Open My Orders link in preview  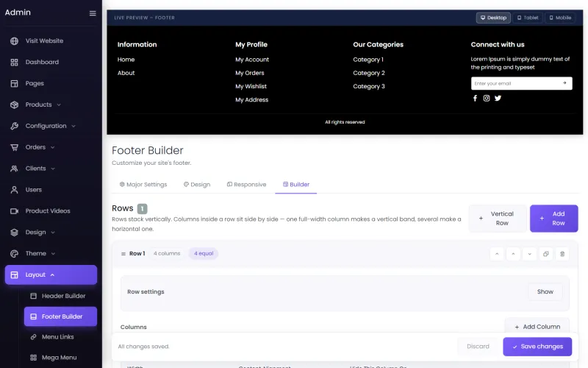[250, 73]
